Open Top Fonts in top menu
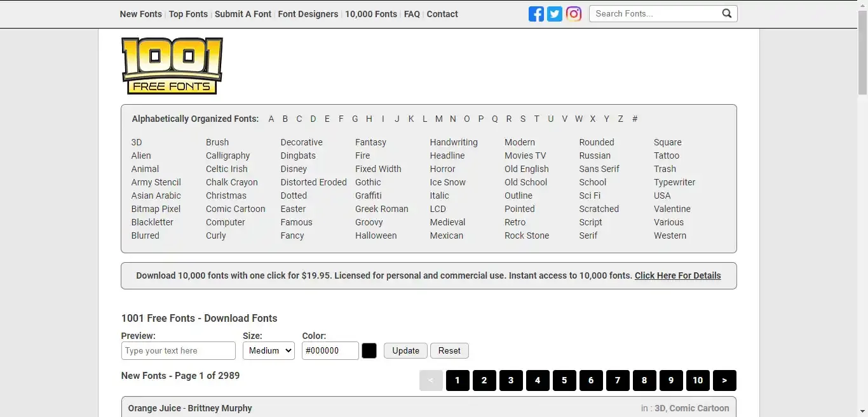The width and height of the screenshot is (868, 417). (x=188, y=14)
